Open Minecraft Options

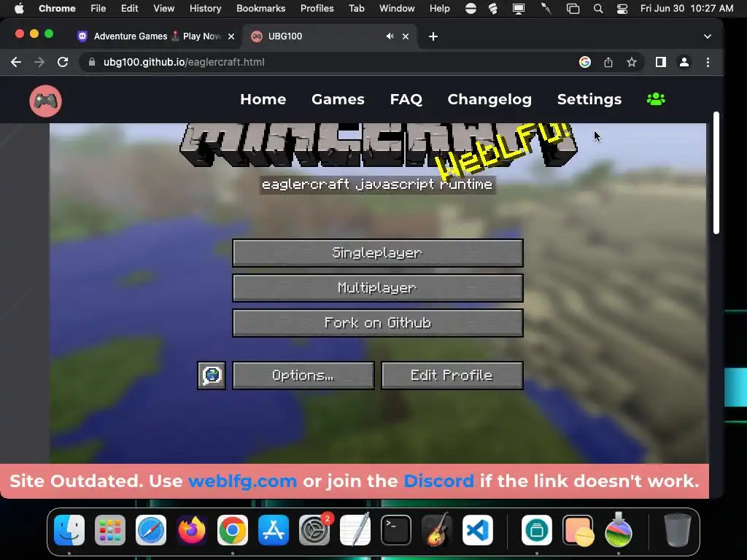pos(303,376)
